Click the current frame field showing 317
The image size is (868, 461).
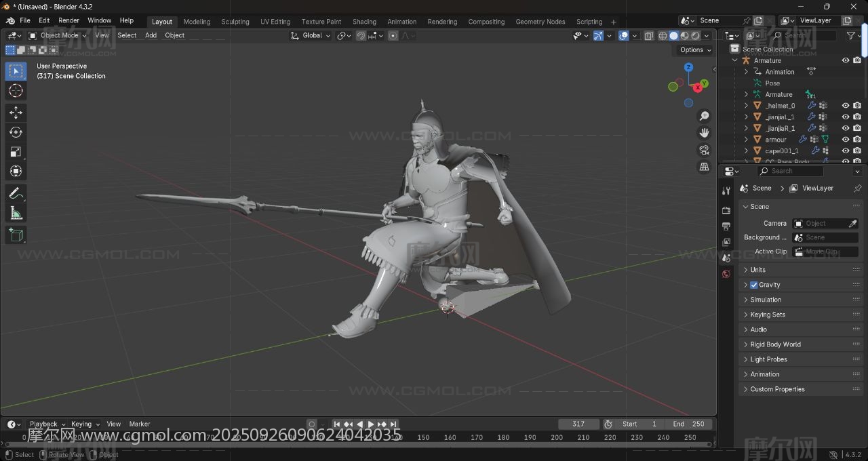[578, 424]
